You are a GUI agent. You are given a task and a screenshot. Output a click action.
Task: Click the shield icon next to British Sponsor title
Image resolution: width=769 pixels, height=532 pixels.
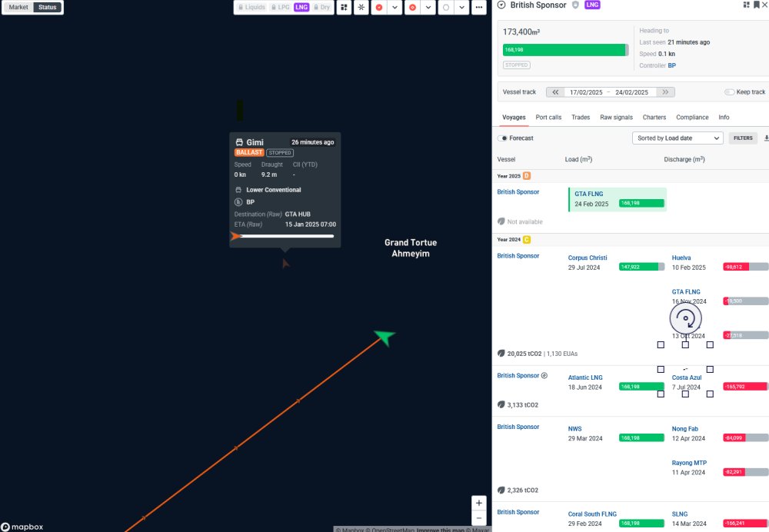tap(575, 5)
